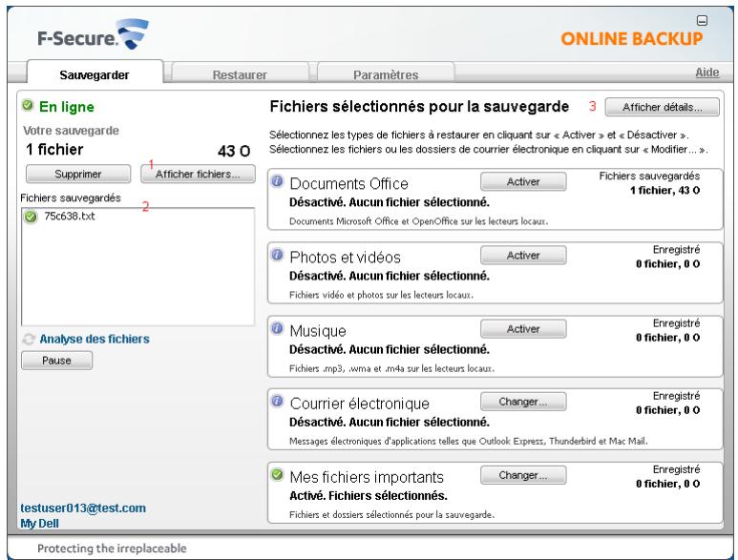738x560 pixels.
Task: Click the Analyse des fichiers text
Action: tap(95, 339)
